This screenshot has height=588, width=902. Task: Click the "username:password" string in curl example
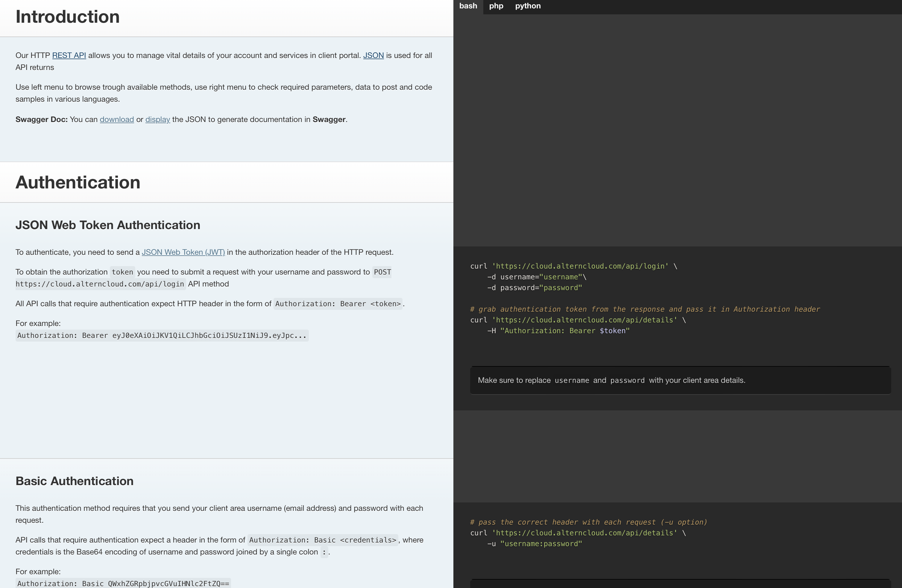(x=541, y=544)
